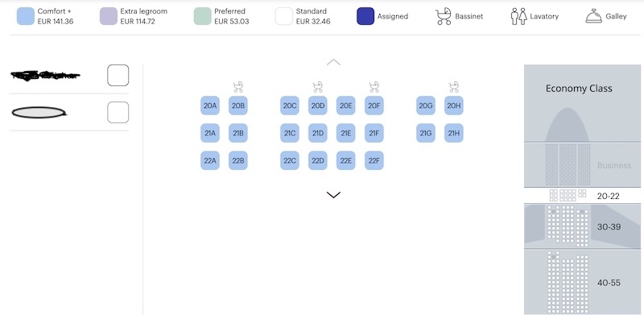Open rows 20-22 in cabin map
This screenshot has width=644, height=315.
click(582, 196)
